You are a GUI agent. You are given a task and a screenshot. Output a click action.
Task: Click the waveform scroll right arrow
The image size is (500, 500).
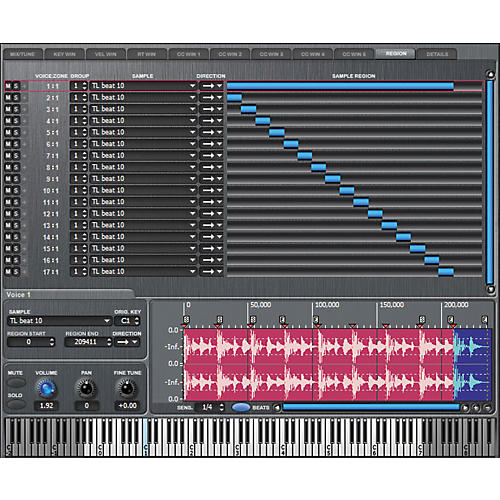coord(465,408)
